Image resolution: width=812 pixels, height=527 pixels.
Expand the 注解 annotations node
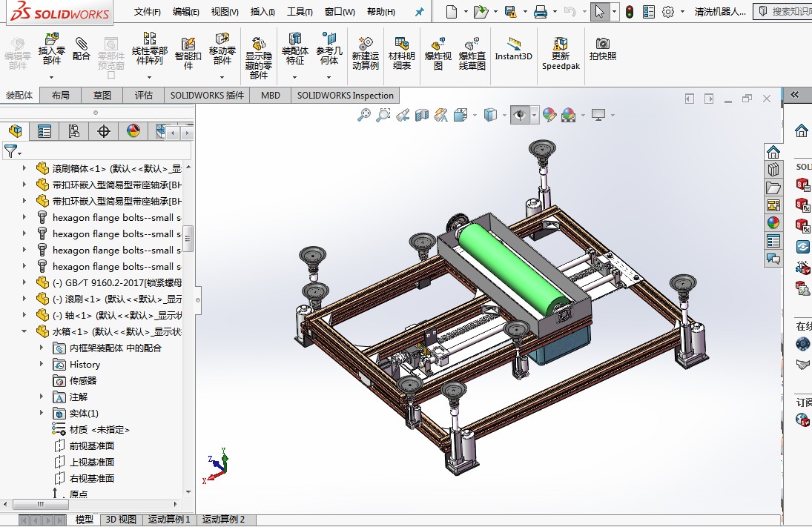[x=42, y=397]
